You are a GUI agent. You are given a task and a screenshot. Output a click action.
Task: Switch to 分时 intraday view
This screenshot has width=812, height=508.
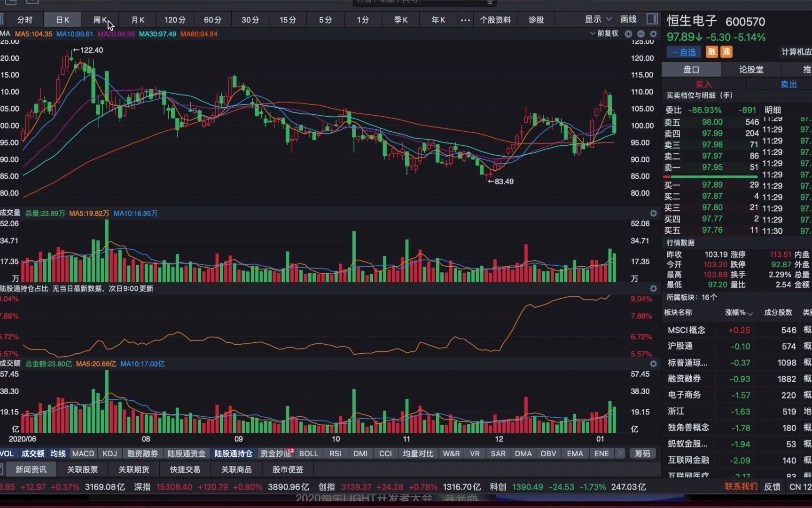[25, 20]
